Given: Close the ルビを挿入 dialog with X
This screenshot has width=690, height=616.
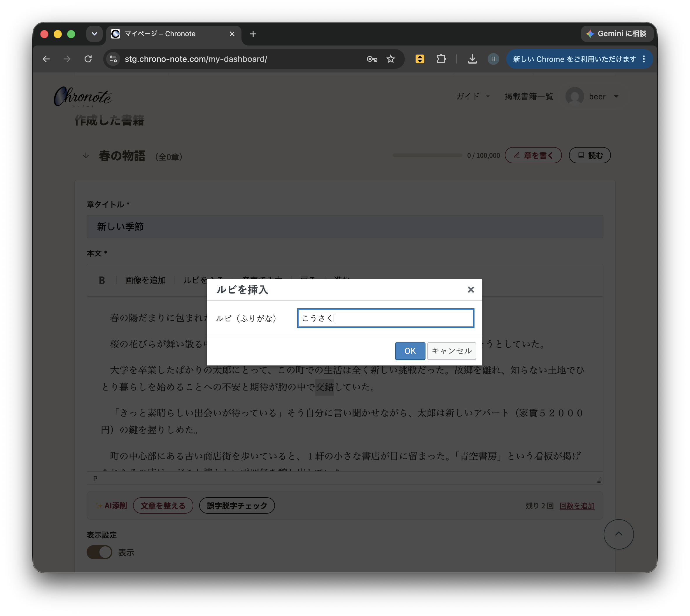Looking at the screenshot, I should click(x=471, y=289).
